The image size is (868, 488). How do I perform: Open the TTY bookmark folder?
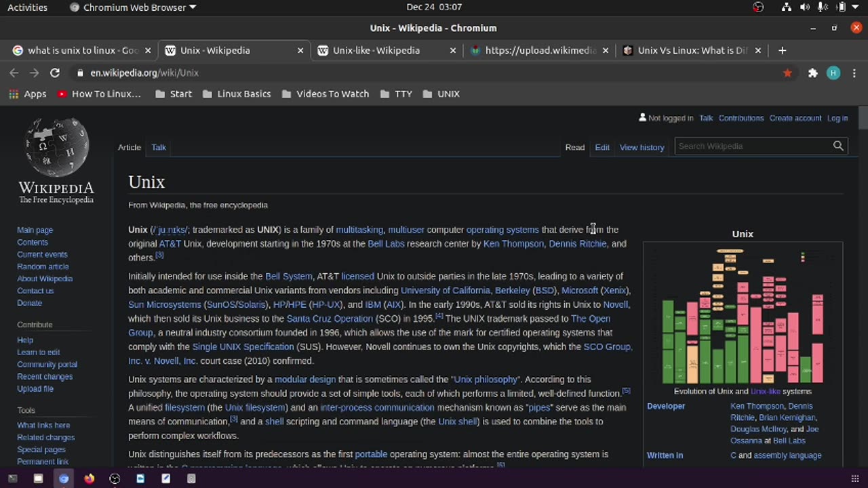(396, 94)
